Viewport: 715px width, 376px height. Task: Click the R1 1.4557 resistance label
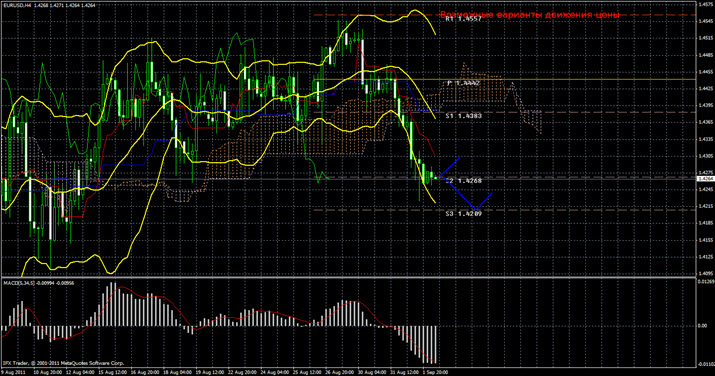pyautogui.click(x=463, y=19)
